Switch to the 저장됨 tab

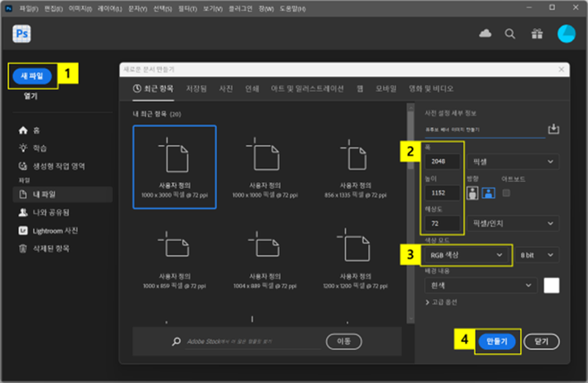197,89
